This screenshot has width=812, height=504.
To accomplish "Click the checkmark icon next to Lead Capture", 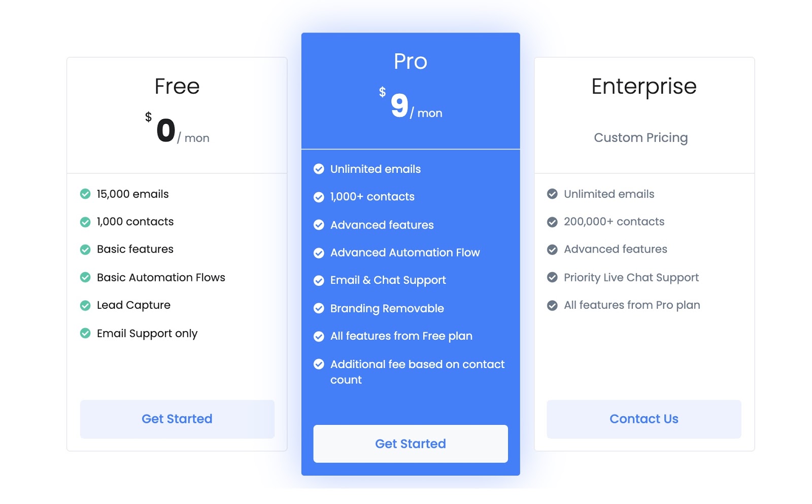I will click(x=85, y=305).
